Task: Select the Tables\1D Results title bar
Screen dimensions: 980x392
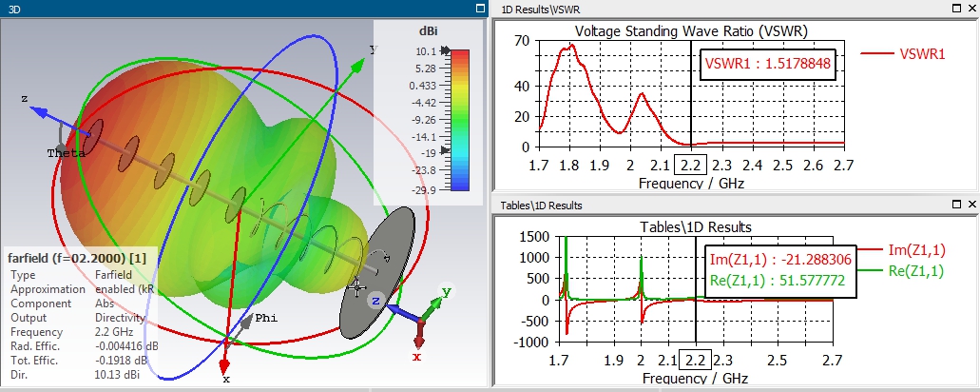Action: click(736, 205)
